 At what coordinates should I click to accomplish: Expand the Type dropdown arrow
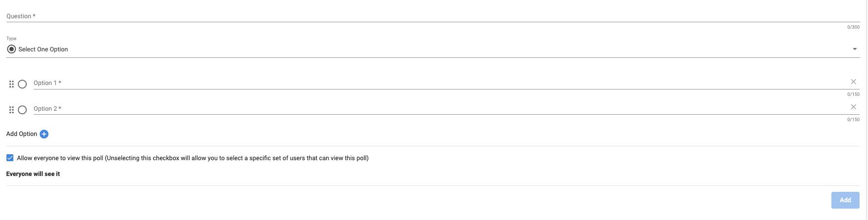[x=855, y=49]
